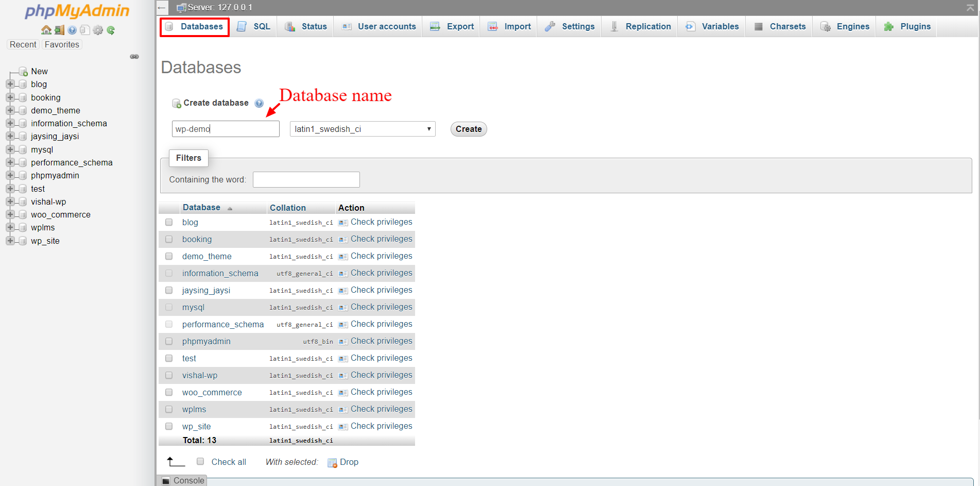
Task: Open the Variables tab
Action: 712,27
